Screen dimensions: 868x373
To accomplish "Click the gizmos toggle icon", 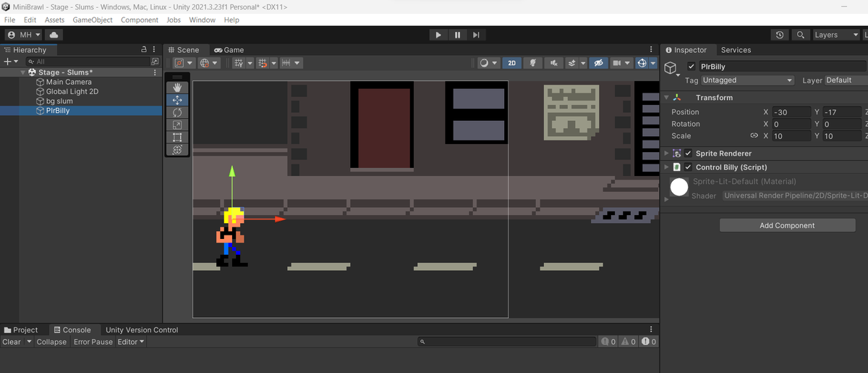I will click(x=643, y=63).
